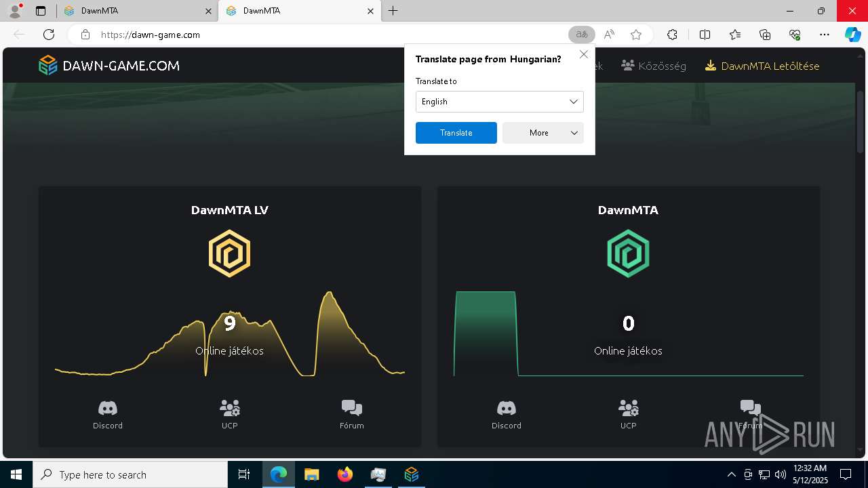
Task: Add this page to favorites star
Action: coord(636,35)
